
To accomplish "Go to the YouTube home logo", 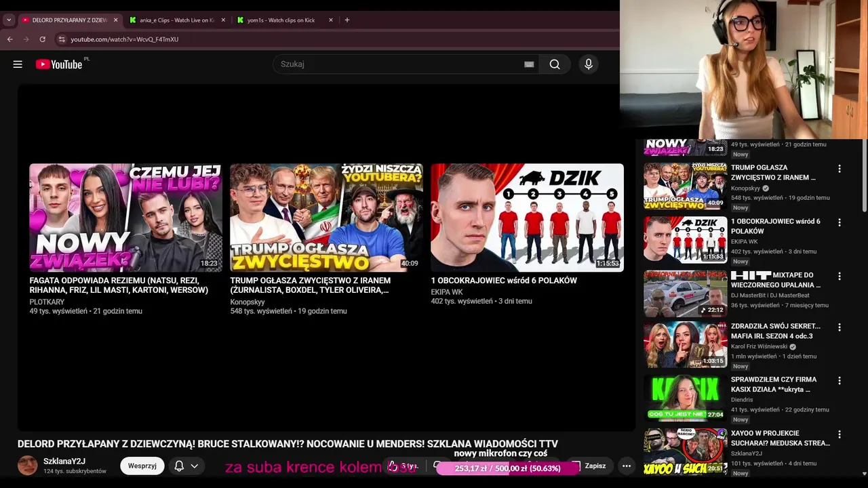I will point(59,64).
